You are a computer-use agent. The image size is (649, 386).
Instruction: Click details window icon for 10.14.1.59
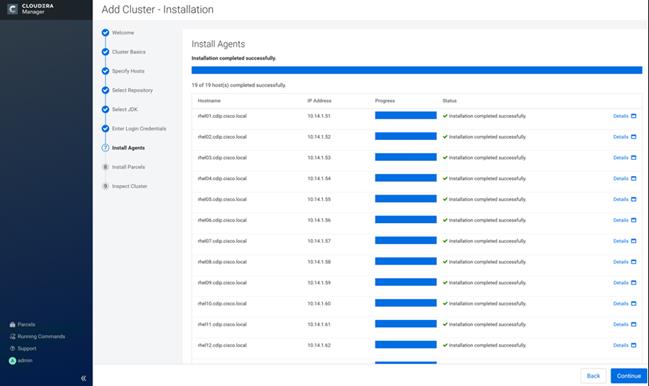[633, 283]
